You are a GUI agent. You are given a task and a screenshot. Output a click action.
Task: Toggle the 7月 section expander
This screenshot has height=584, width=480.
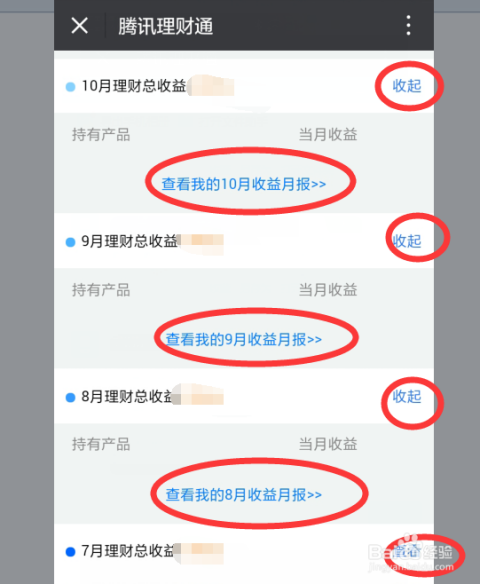pyautogui.click(x=407, y=552)
